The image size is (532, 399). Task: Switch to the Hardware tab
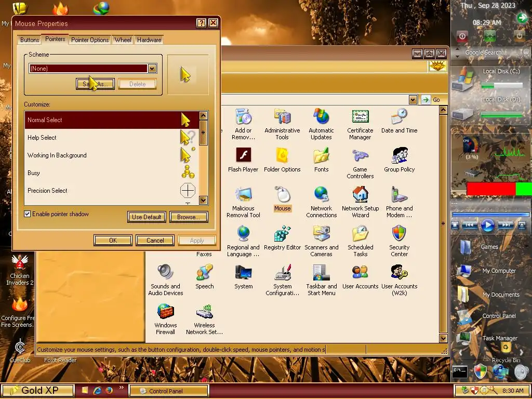149,39
